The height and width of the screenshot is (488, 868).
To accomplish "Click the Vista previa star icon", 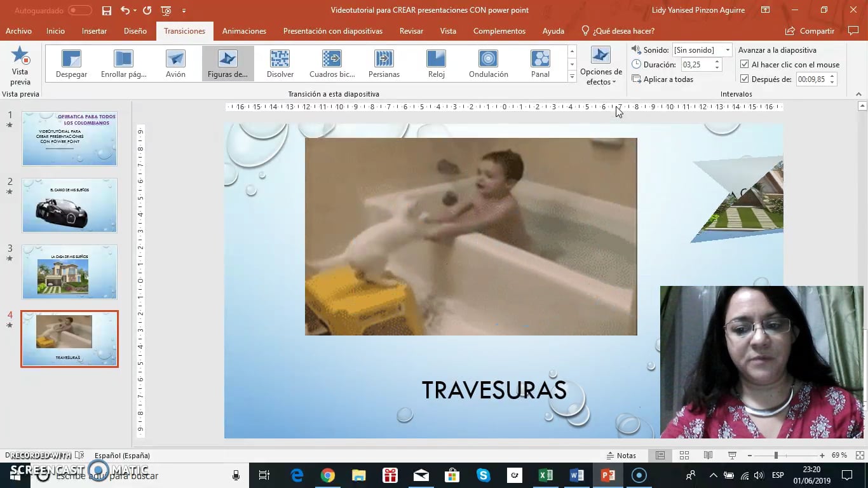I will point(20,57).
